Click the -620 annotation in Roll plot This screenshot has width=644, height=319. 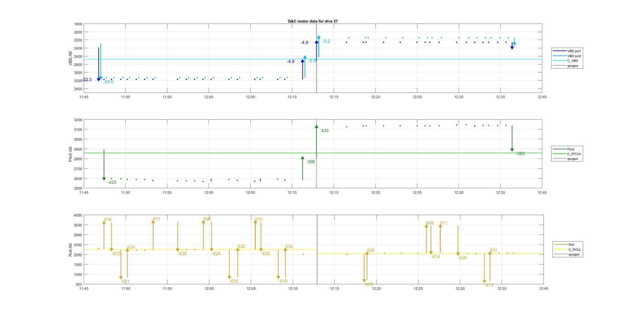pyautogui.click(x=234, y=281)
